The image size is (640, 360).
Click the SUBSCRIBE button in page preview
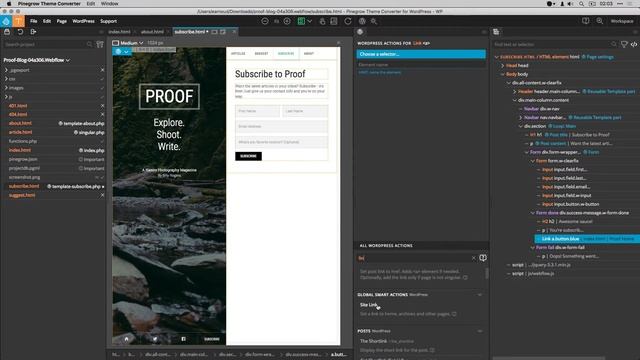[x=248, y=156]
